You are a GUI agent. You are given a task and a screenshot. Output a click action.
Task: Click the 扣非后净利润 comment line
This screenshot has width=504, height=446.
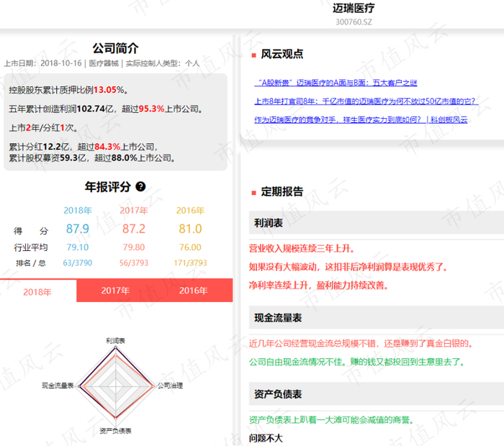coord(348,266)
